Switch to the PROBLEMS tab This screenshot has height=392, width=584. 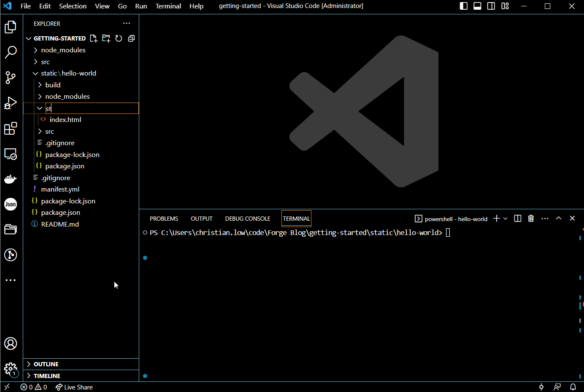tap(164, 219)
